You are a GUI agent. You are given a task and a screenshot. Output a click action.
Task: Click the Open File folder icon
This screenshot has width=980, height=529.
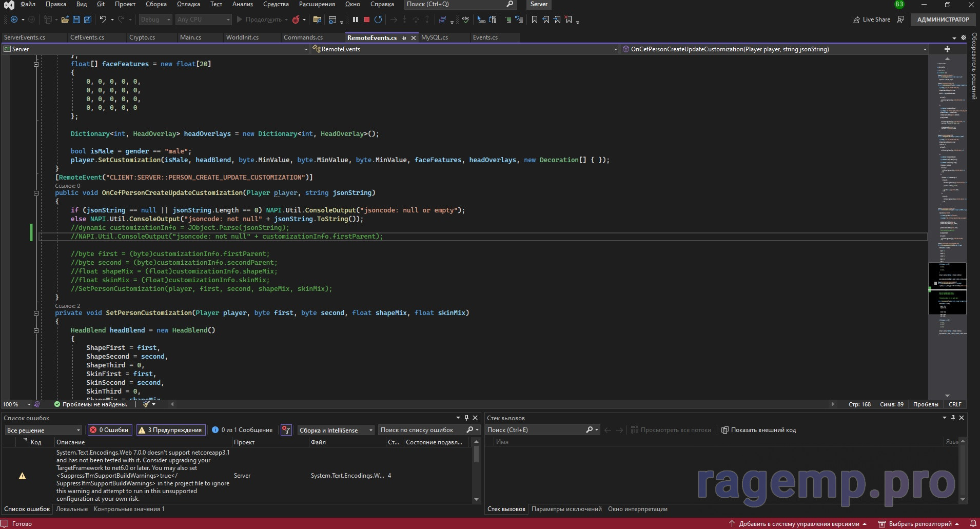[65, 19]
